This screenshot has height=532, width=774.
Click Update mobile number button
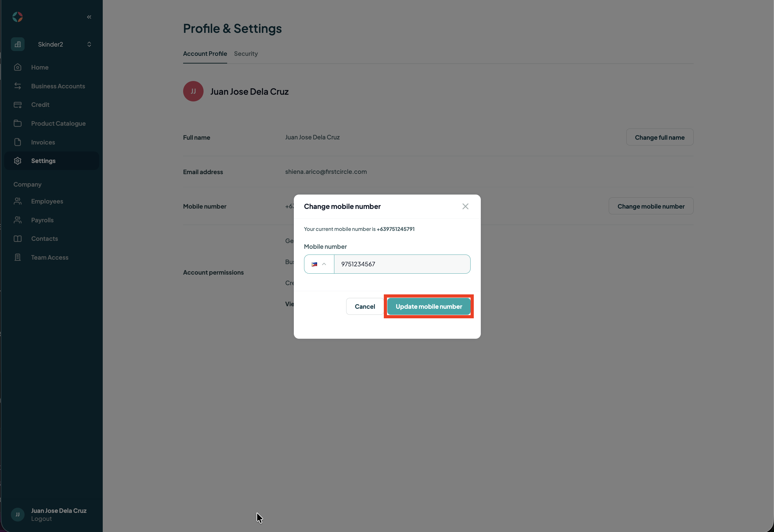[429, 306]
